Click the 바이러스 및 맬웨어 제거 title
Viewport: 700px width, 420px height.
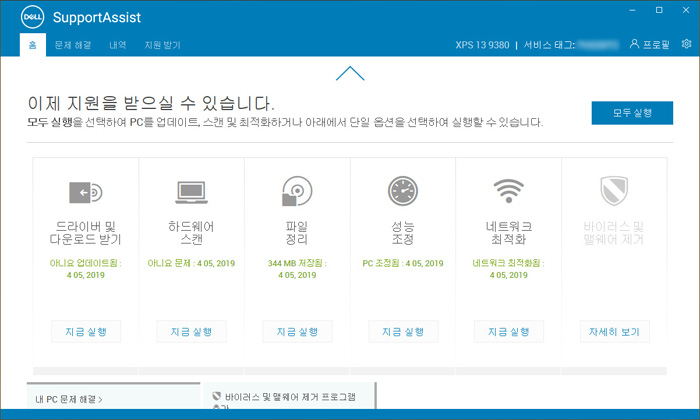point(614,233)
